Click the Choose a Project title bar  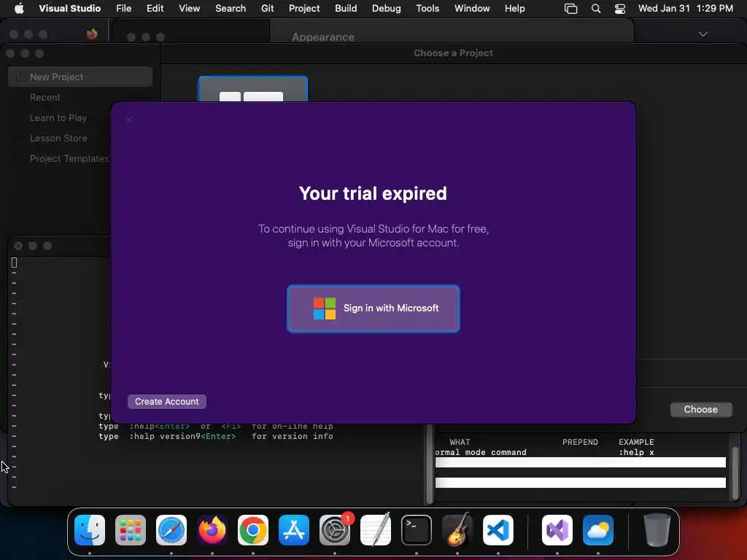(453, 52)
